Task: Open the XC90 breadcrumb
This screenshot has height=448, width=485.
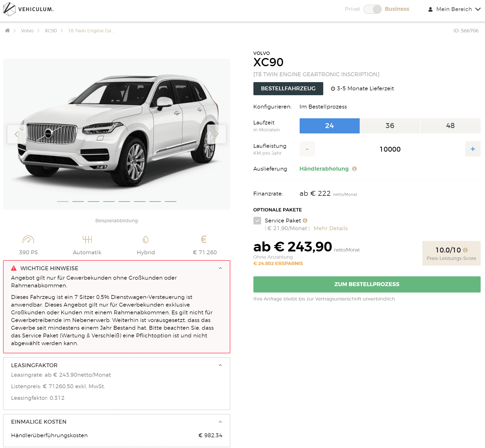Action: 51,31
